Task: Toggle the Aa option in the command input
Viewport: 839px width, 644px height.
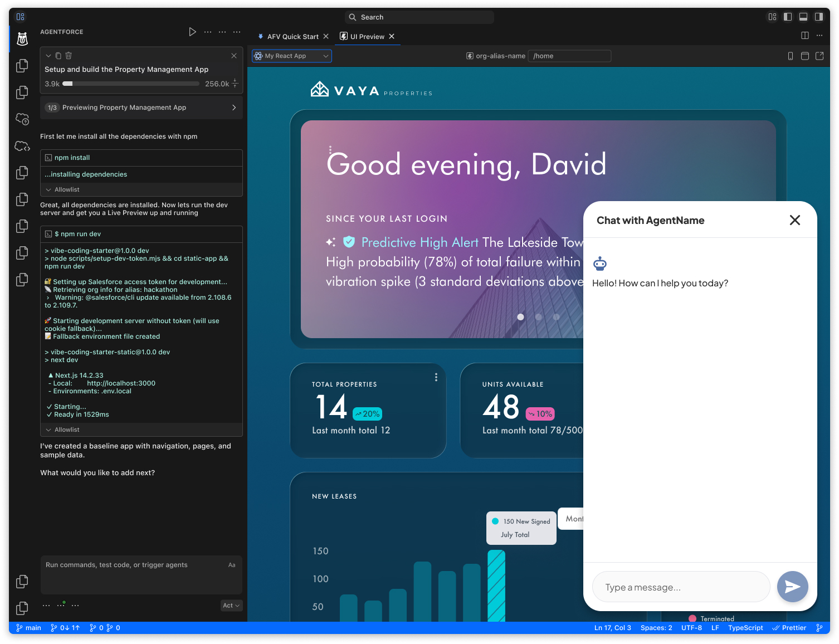Action: (x=232, y=565)
